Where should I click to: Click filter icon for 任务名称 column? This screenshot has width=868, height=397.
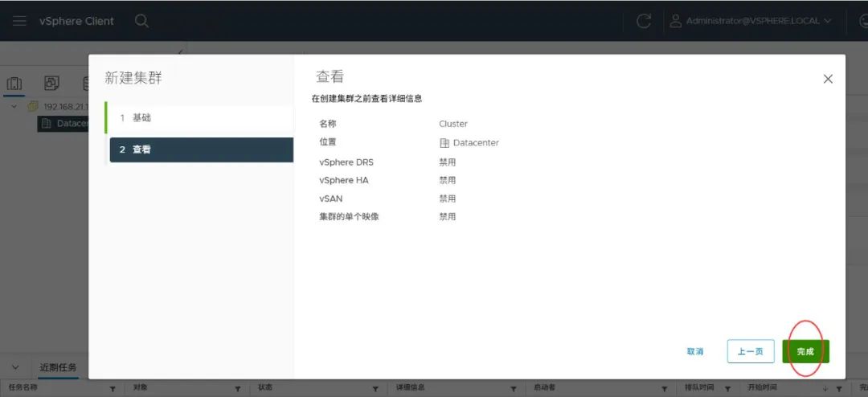113,389
